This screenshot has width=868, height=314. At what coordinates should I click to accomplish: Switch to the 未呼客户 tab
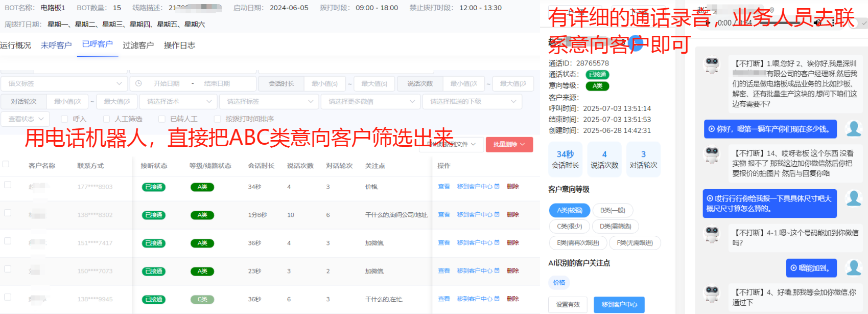[x=56, y=46]
